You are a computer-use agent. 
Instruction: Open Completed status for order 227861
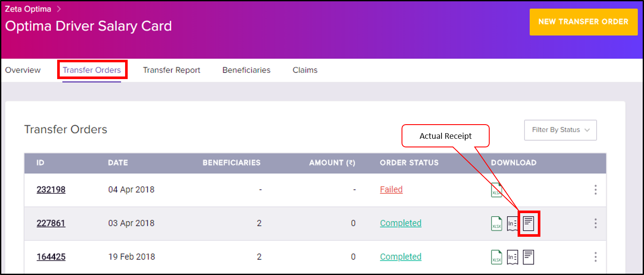[x=401, y=223]
